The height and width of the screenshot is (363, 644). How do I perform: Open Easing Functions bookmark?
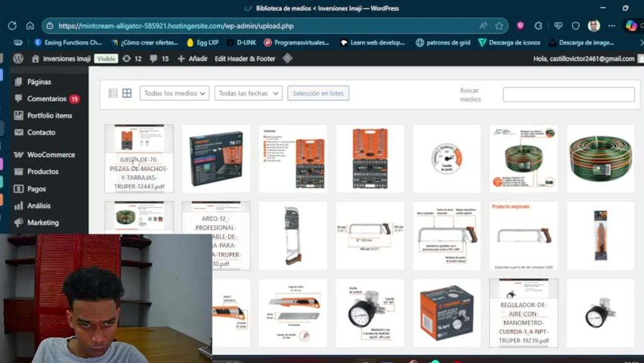coord(68,42)
